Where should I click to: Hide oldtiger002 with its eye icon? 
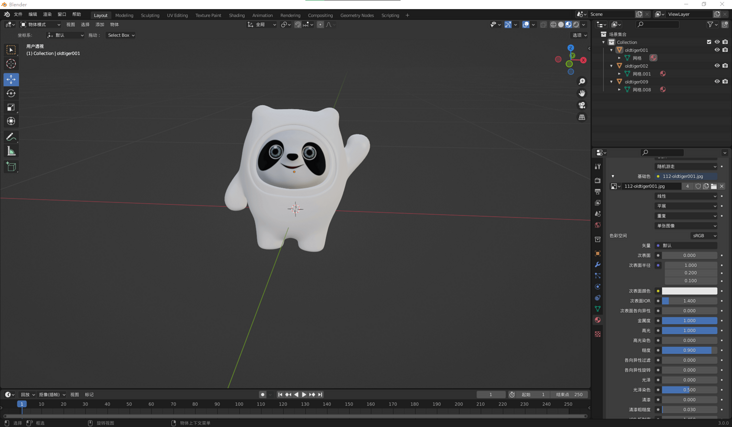click(x=717, y=66)
